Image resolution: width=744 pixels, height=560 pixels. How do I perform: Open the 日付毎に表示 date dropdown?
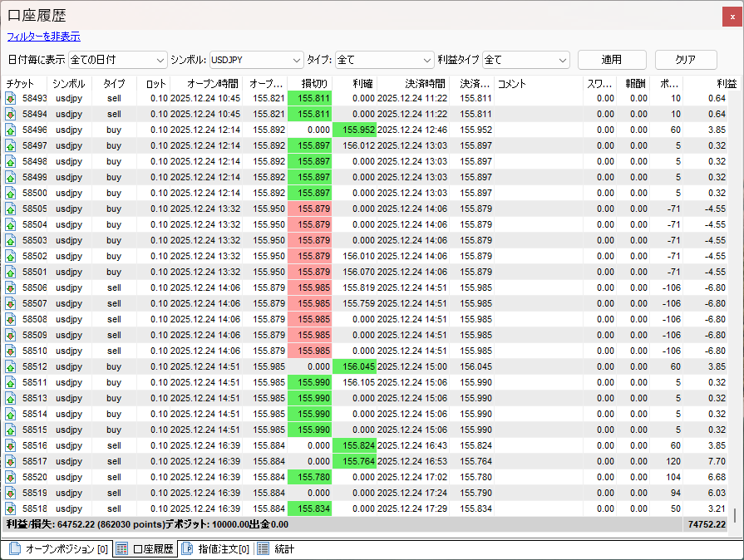pyautogui.click(x=117, y=60)
